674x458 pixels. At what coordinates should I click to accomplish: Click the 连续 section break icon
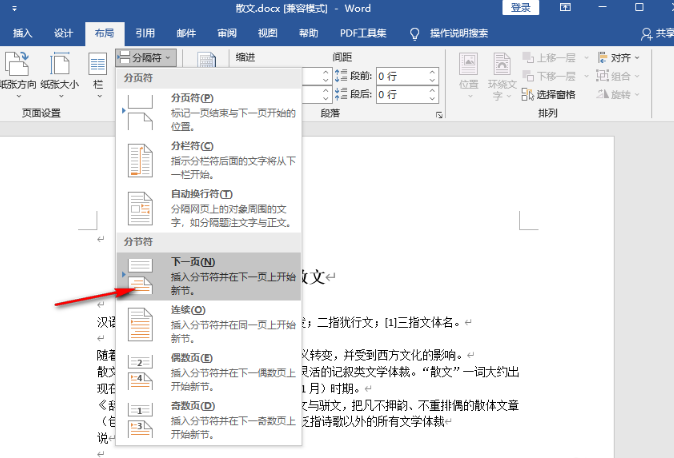coord(140,324)
